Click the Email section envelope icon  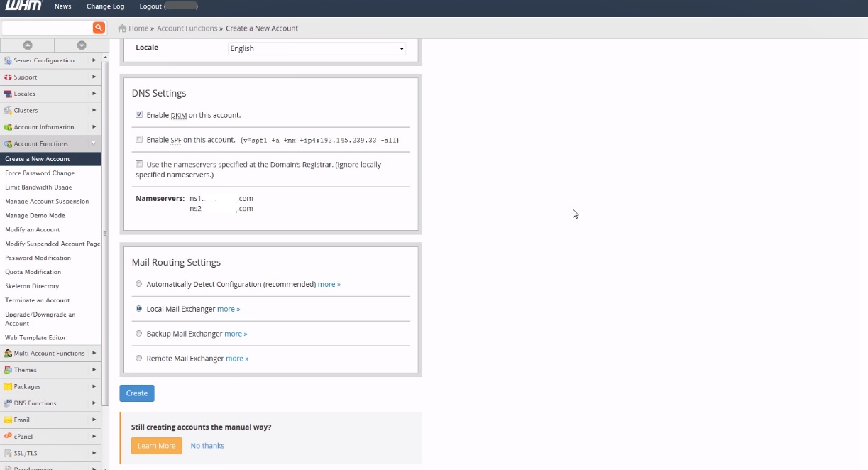click(x=8, y=420)
